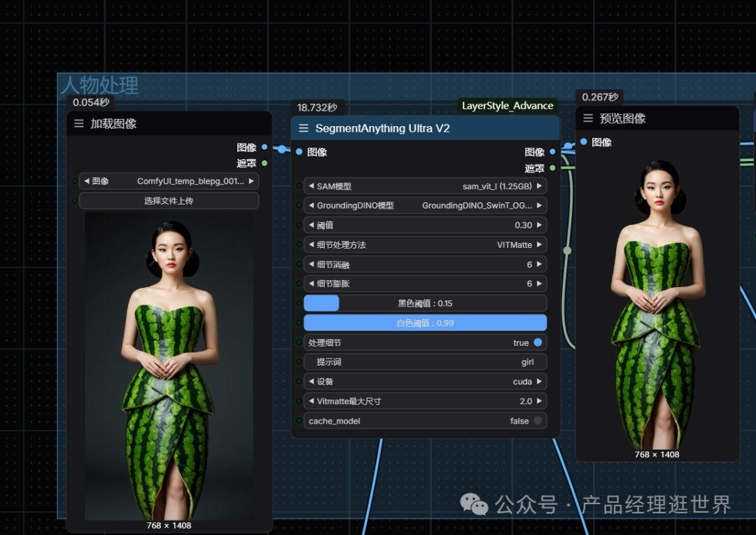Click 选择文件上传 upload button
756x535 pixels.
coord(169,201)
